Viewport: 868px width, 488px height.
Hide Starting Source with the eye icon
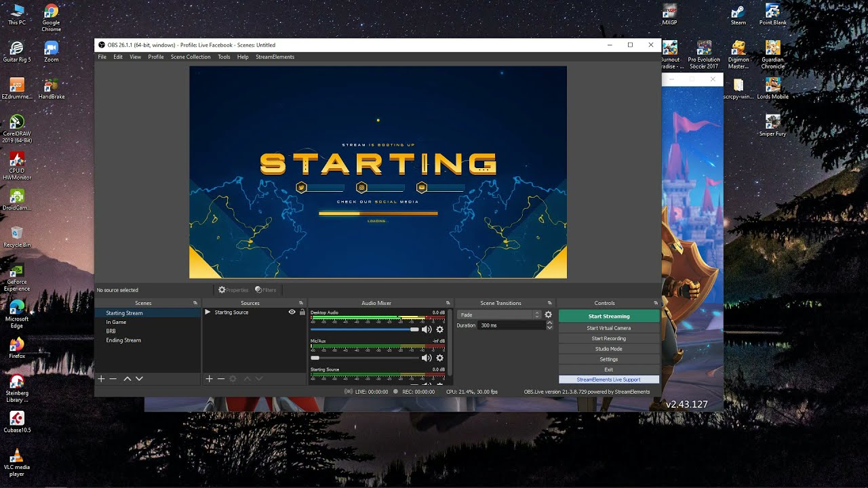click(x=292, y=312)
